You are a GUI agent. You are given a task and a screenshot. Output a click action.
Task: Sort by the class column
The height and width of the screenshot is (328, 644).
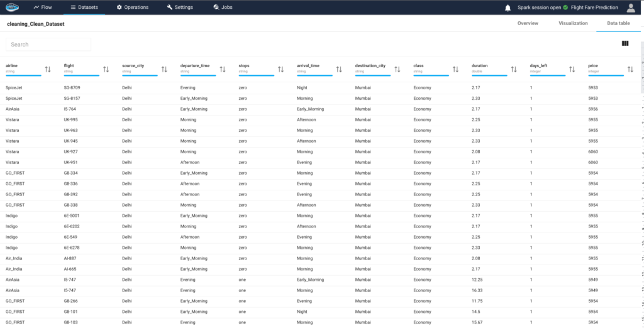coord(455,69)
